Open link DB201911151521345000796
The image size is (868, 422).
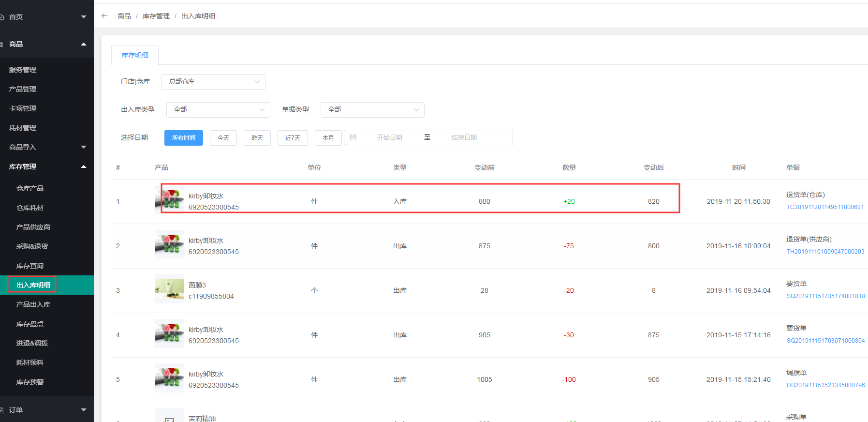coord(825,385)
